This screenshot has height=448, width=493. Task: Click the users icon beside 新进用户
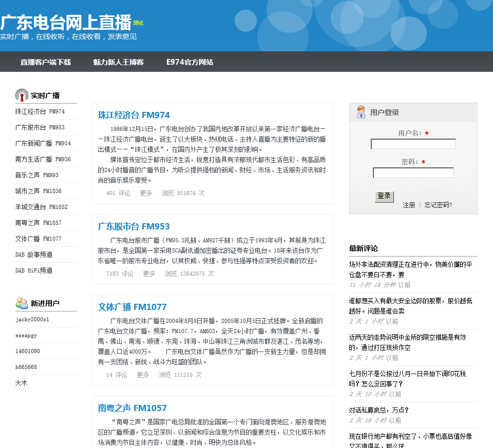pos(22,303)
